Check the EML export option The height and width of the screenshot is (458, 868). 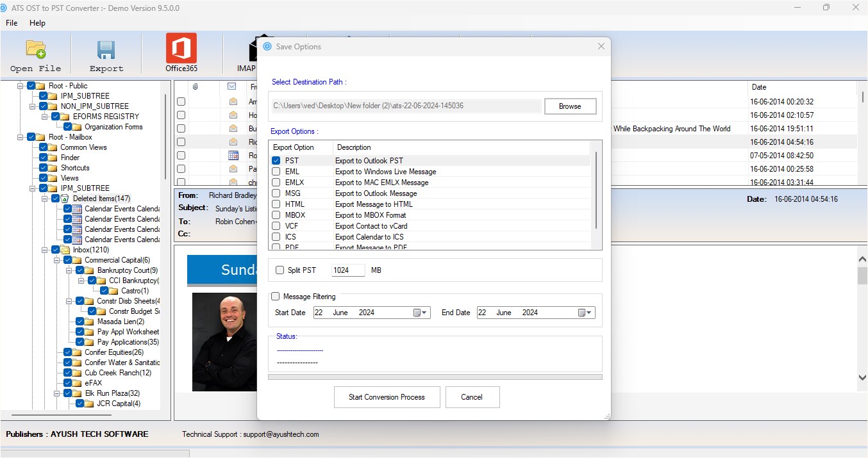(276, 172)
